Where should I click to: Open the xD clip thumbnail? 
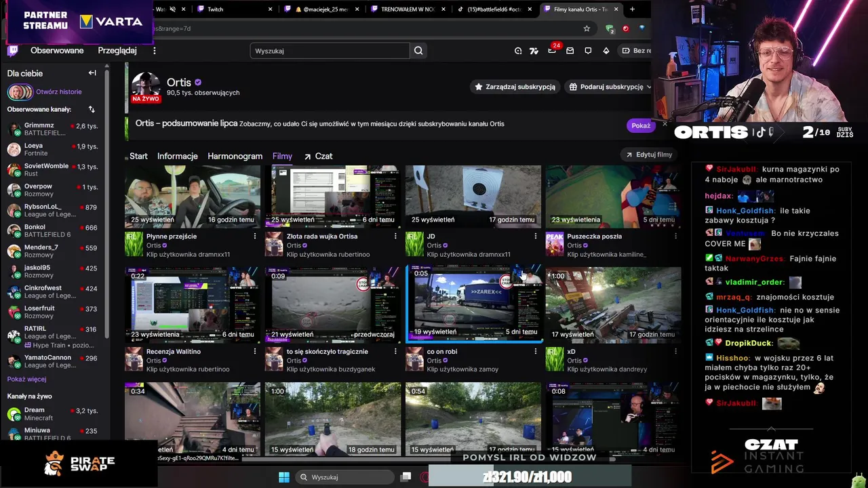613,304
